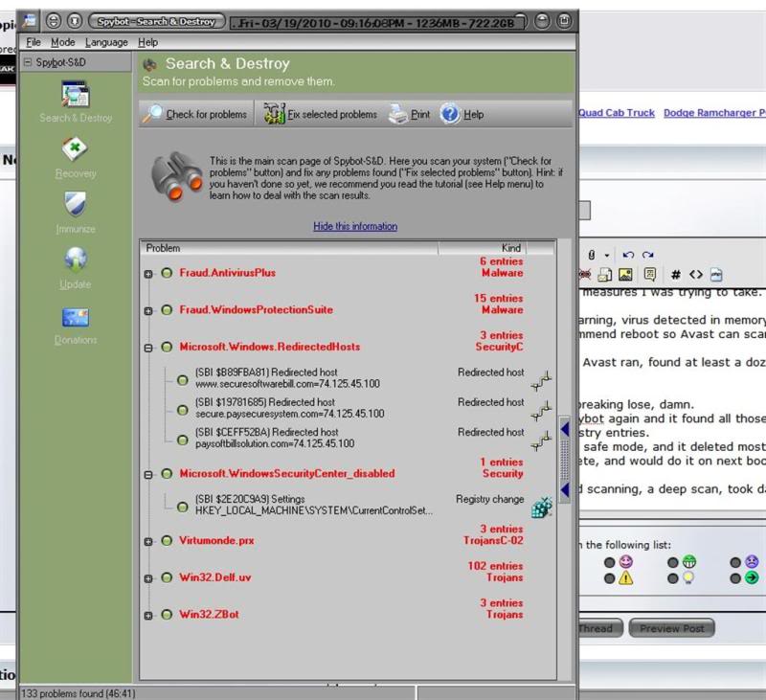
Task: Click the quote bubble icon in forum editor
Action: pos(650,275)
